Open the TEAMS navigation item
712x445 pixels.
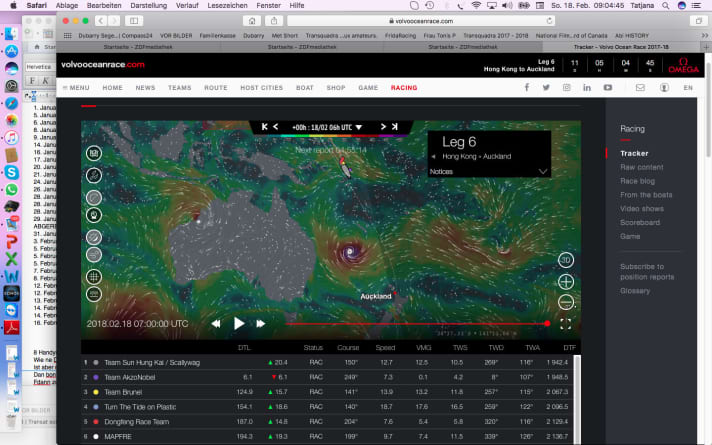pyautogui.click(x=180, y=88)
